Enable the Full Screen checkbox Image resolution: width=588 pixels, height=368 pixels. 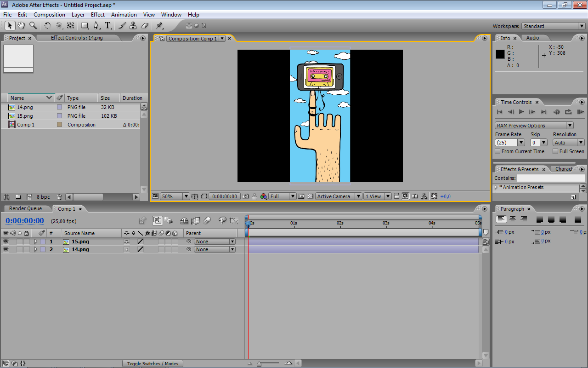[x=555, y=151]
